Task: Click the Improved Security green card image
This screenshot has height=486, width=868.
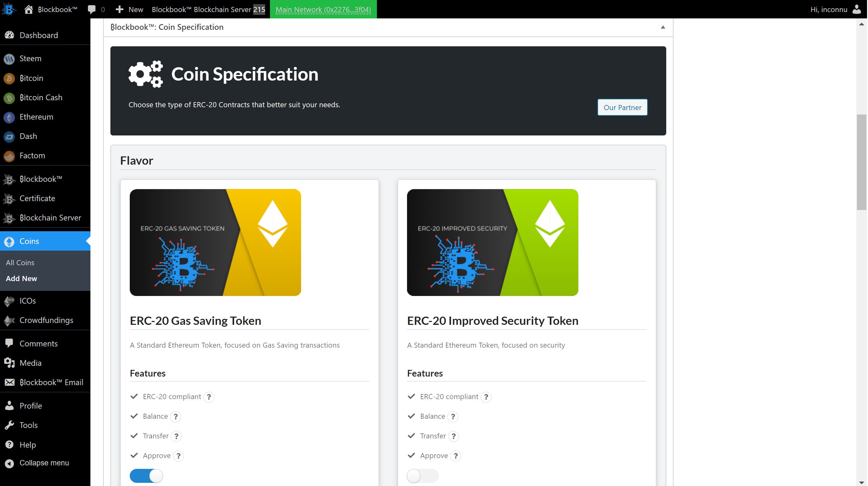Action: [x=492, y=243]
